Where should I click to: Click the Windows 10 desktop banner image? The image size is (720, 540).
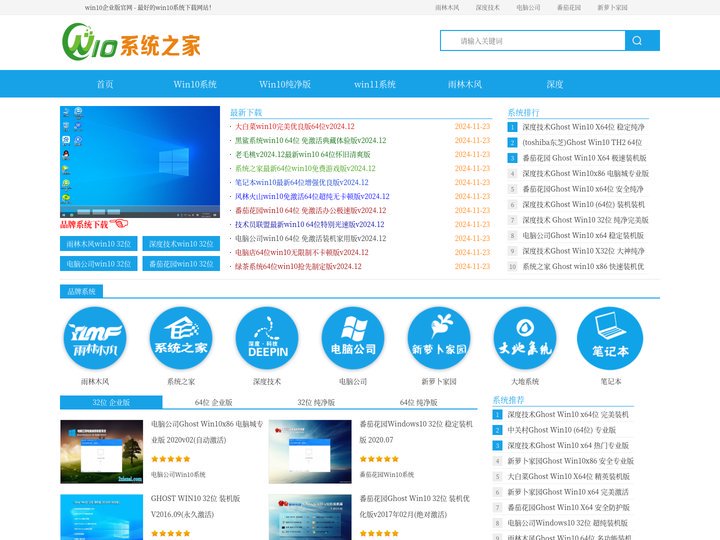point(140,162)
